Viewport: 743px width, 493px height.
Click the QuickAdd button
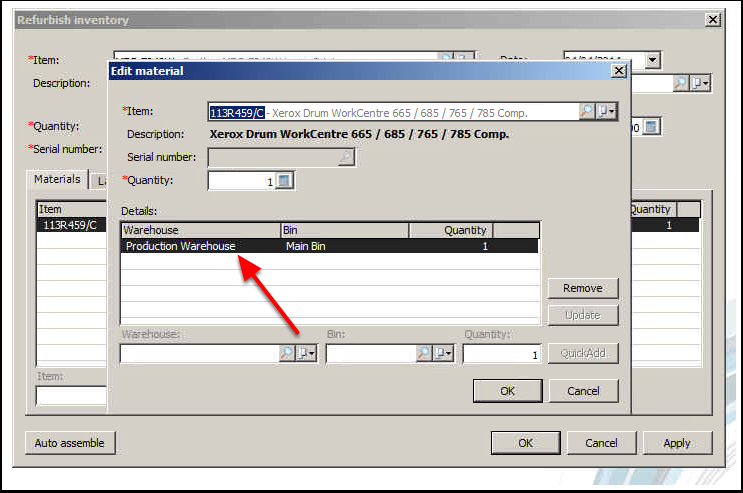583,354
